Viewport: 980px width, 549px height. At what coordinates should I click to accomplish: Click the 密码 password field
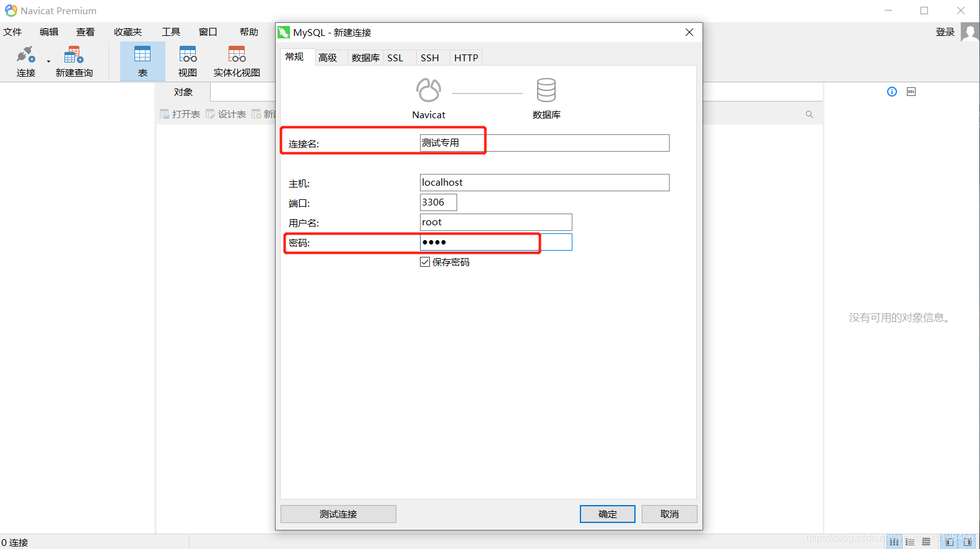(496, 242)
